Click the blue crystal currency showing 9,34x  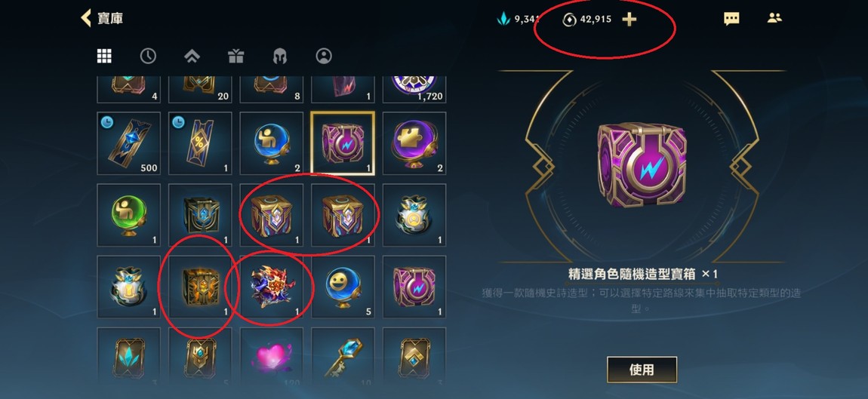click(518, 20)
